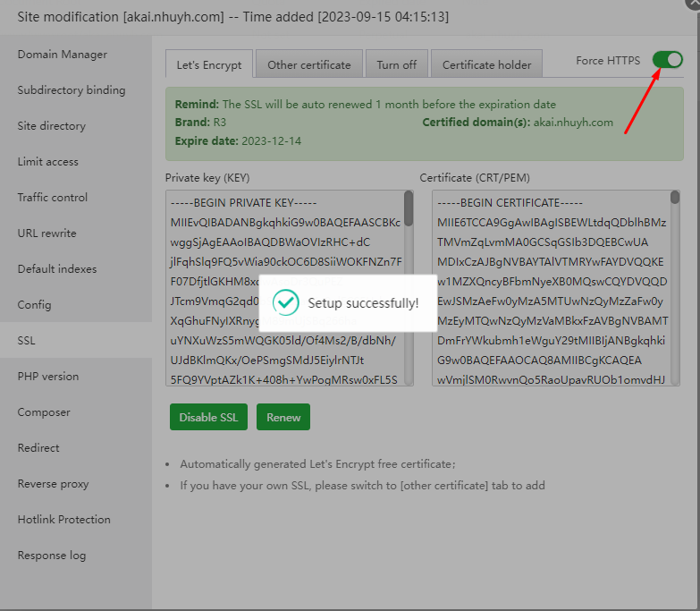Switch to the Other certificate tab
Screen dimensions: 700x611
[x=309, y=64]
